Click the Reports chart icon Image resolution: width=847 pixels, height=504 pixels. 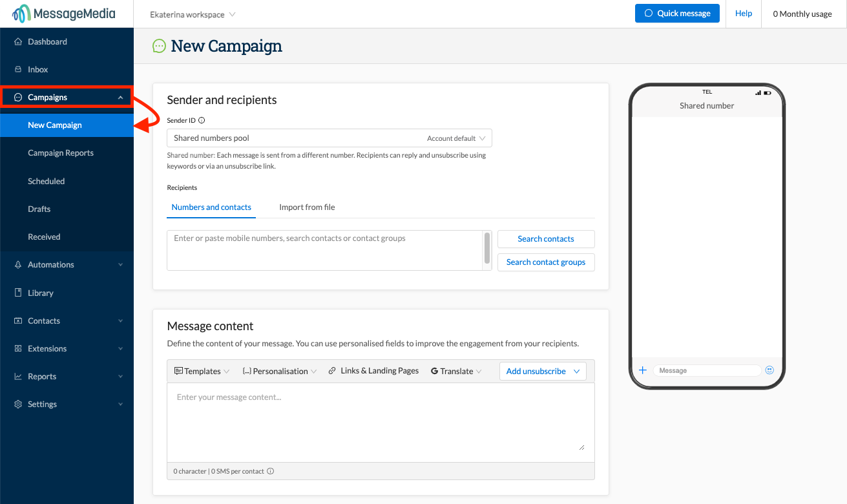[18, 377]
